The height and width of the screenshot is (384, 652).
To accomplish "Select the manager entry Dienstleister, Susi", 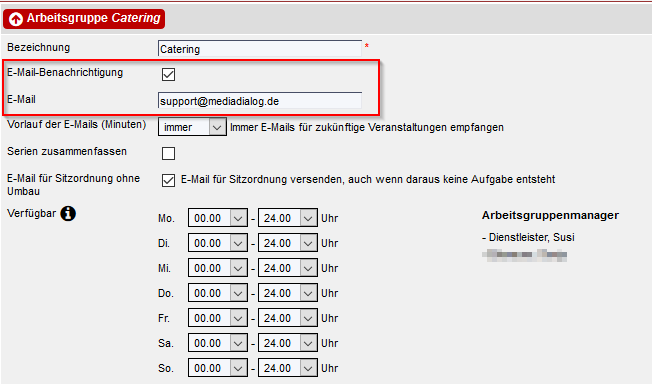I will 528,237.
